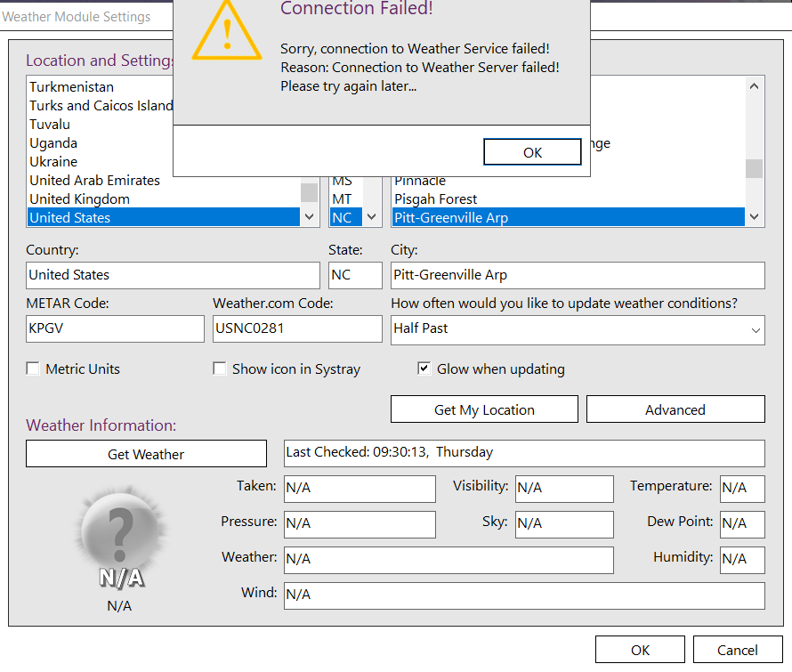Pick Pisgah Forest in city list
The width and height of the screenshot is (792, 672).
point(436,198)
